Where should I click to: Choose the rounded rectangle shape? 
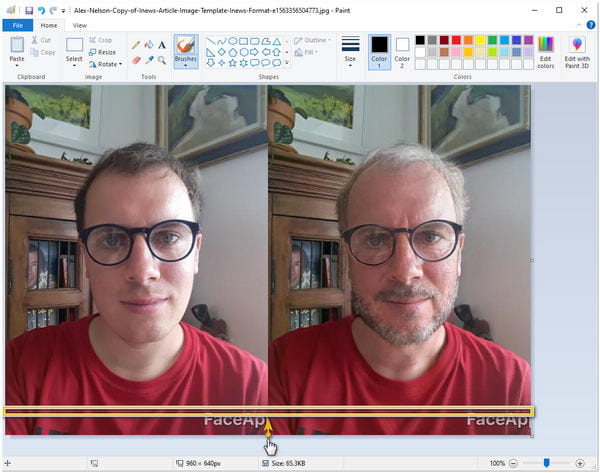pyautogui.click(x=255, y=41)
